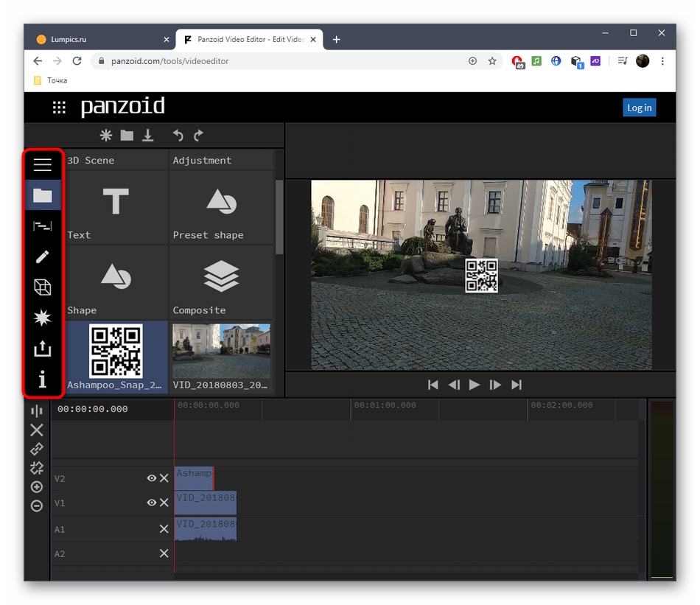Select the pencil edit tool in the sidebar

(43, 256)
